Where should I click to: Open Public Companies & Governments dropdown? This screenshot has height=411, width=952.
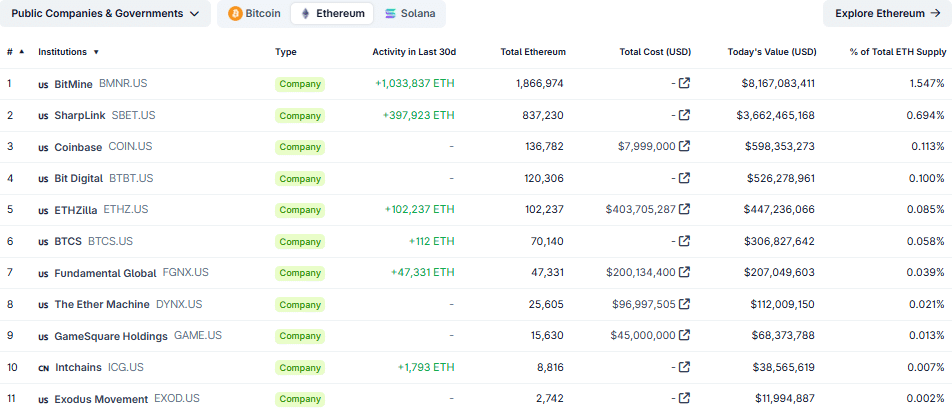[x=105, y=13]
